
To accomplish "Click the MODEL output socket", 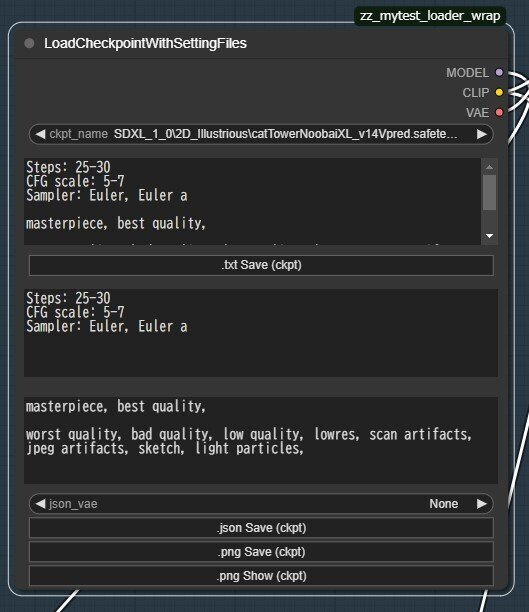I will [499, 73].
